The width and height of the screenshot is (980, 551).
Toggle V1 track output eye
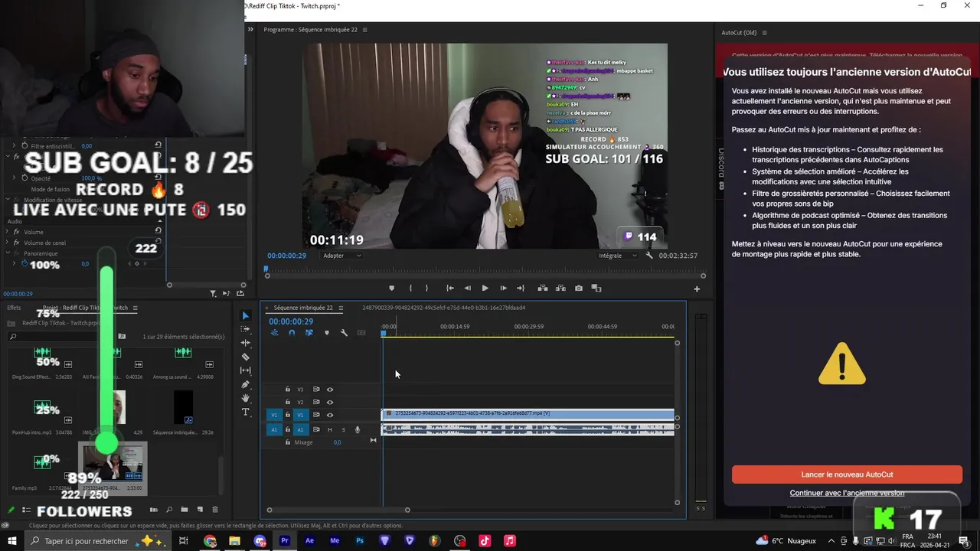coord(330,415)
